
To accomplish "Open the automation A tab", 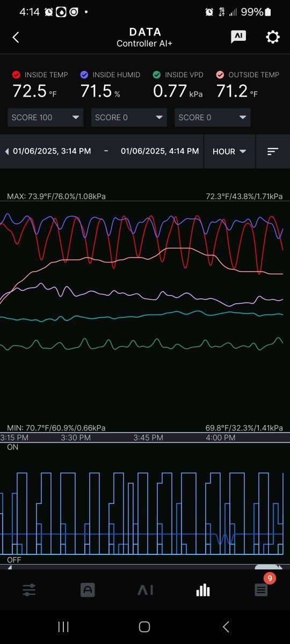I will [x=87, y=590].
